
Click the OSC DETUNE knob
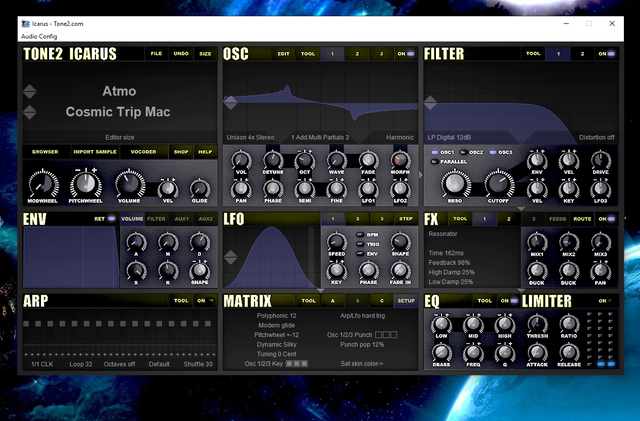tap(273, 160)
